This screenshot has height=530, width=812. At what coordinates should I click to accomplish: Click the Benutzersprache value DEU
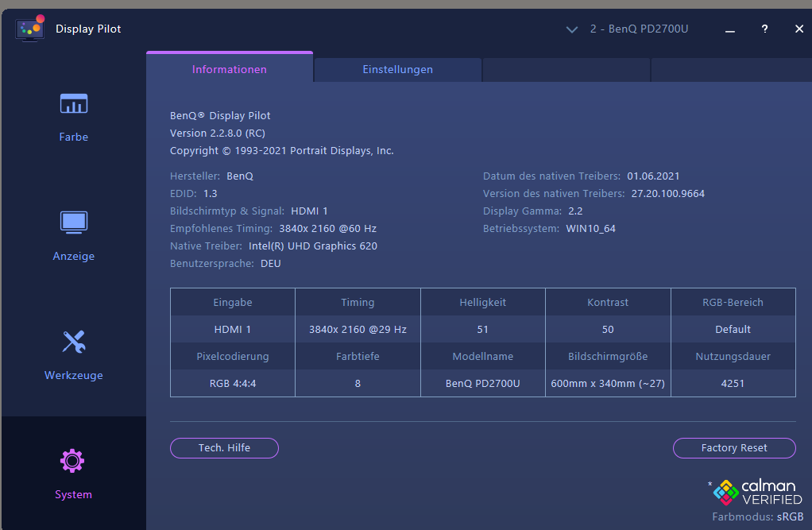(x=271, y=264)
